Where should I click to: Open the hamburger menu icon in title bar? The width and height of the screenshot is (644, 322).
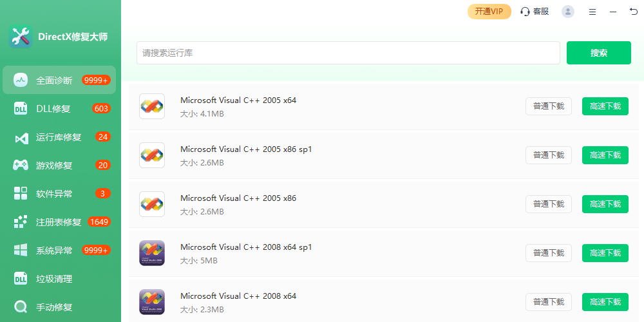(x=592, y=12)
